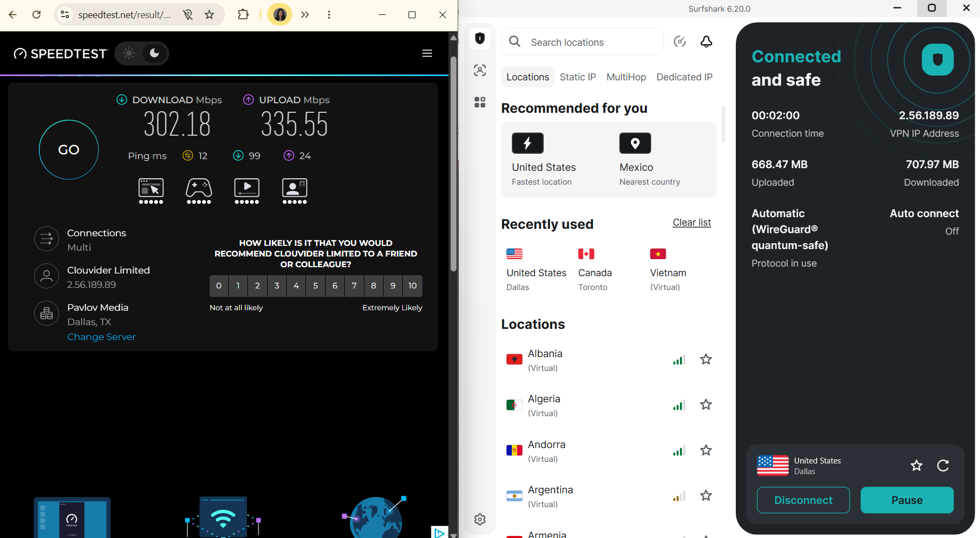Image resolution: width=980 pixels, height=538 pixels.
Task: Select Mexico Nearest country card
Action: coord(650,160)
